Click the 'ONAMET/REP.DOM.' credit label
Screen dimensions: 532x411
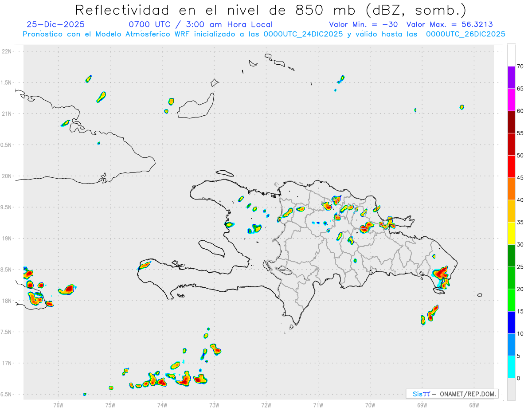[x=469, y=394]
